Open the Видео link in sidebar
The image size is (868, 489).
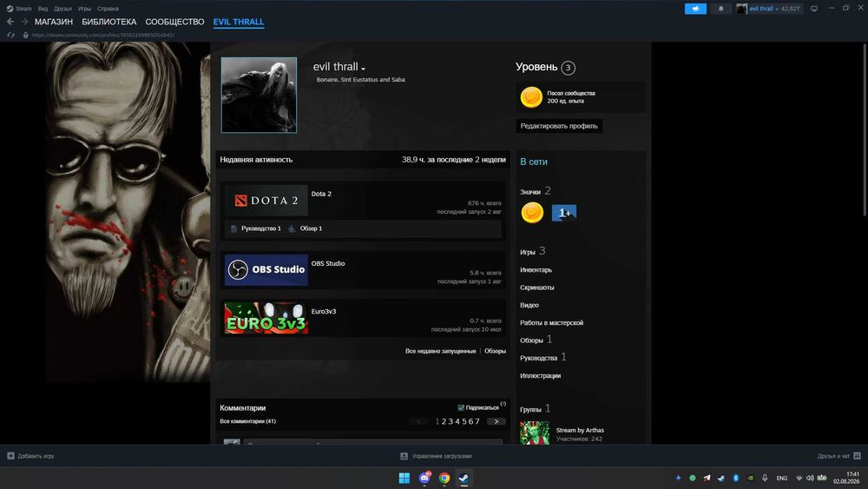click(529, 305)
